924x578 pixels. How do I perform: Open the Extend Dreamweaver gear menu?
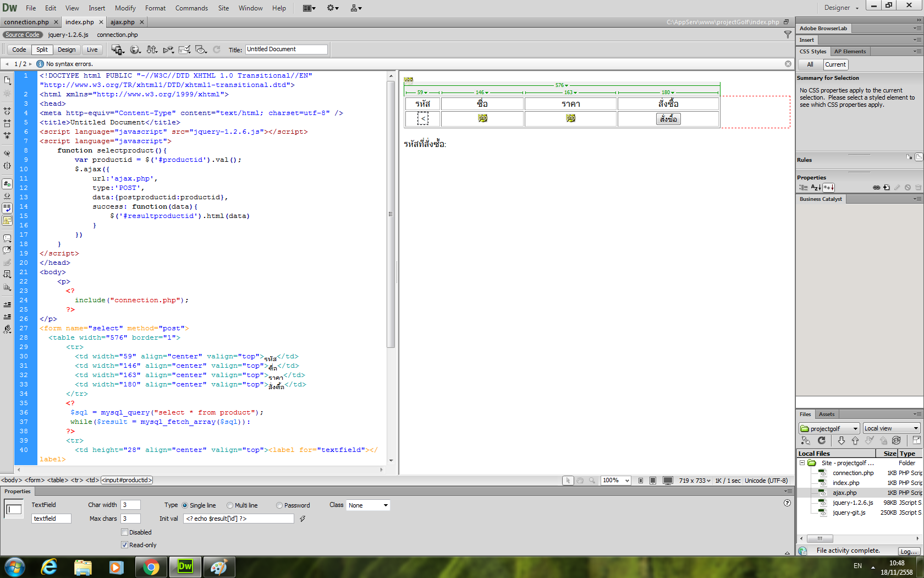[x=333, y=8]
